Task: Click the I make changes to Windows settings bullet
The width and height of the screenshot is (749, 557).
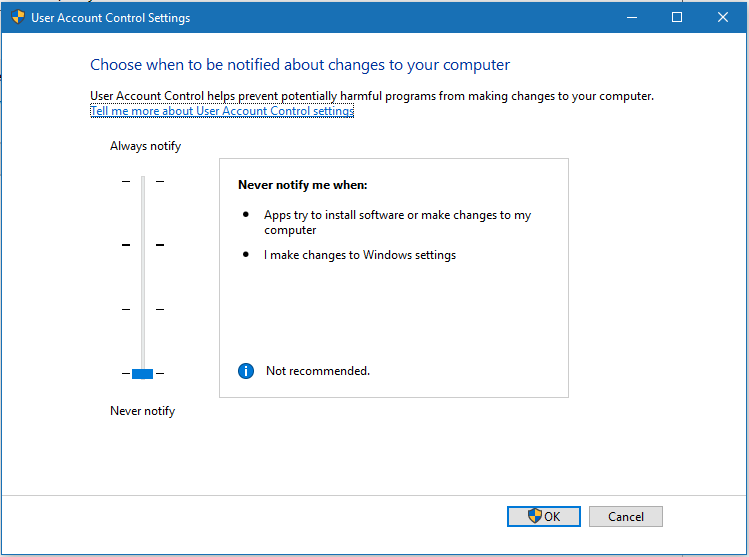Action: tap(360, 255)
